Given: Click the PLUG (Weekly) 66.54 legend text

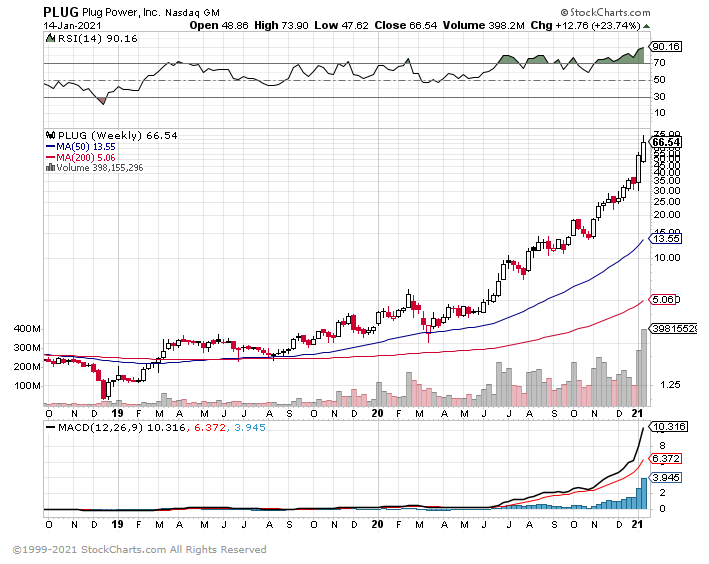Looking at the screenshot, I should tap(118, 135).
